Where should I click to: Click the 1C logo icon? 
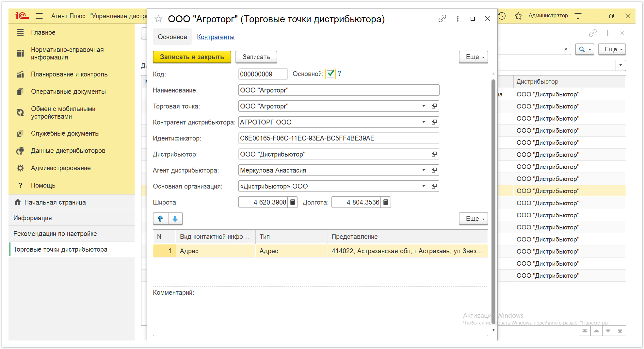22,16
